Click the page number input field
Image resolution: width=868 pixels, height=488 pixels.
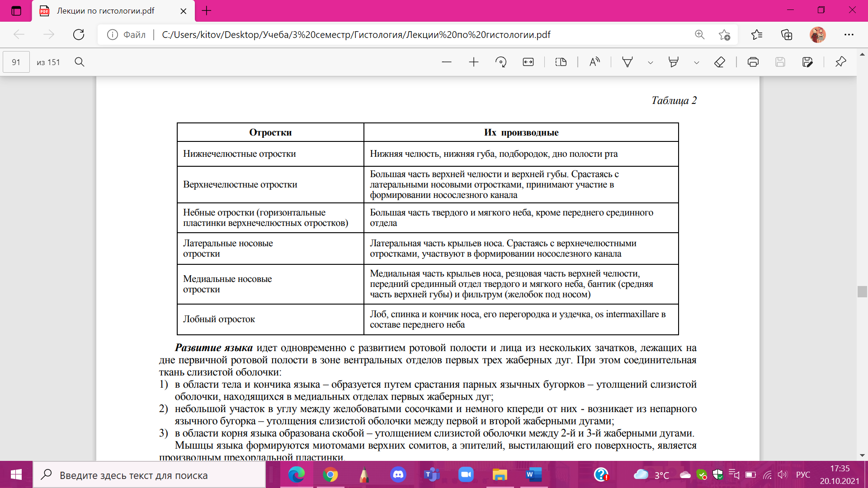[16, 62]
